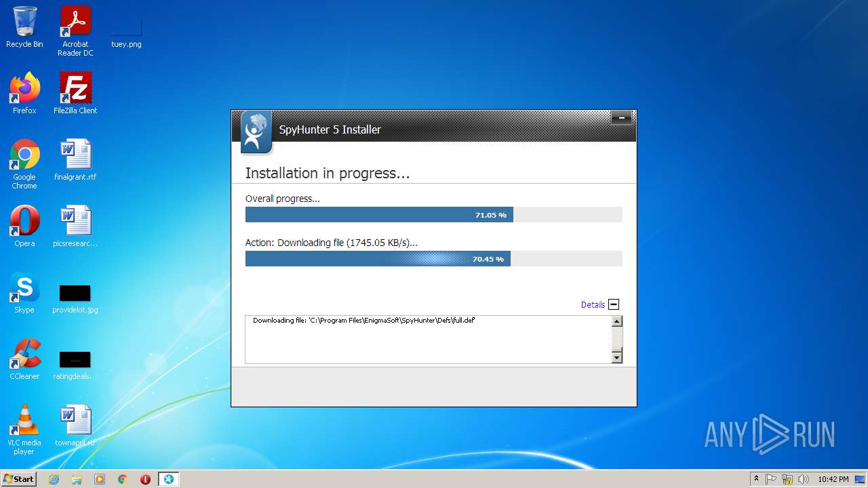The height and width of the screenshot is (488, 868).
Task: Open Action Center flag tray icon
Action: pyautogui.click(x=771, y=479)
